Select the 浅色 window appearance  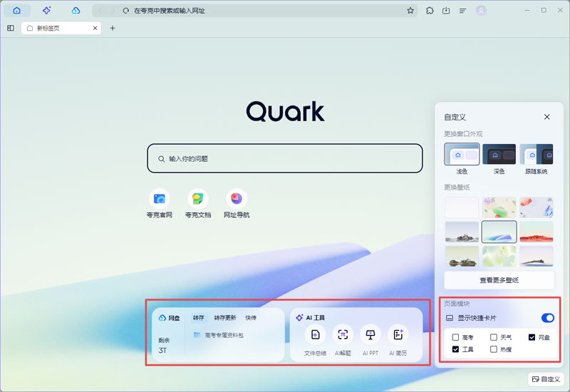click(462, 159)
